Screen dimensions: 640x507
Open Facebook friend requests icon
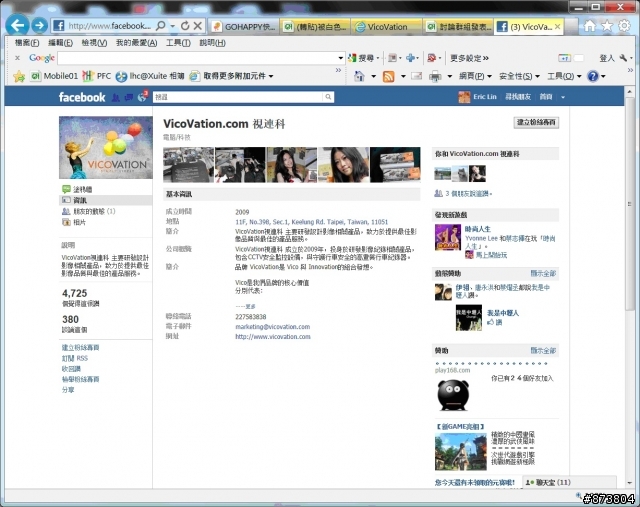click(x=116, y=97)
